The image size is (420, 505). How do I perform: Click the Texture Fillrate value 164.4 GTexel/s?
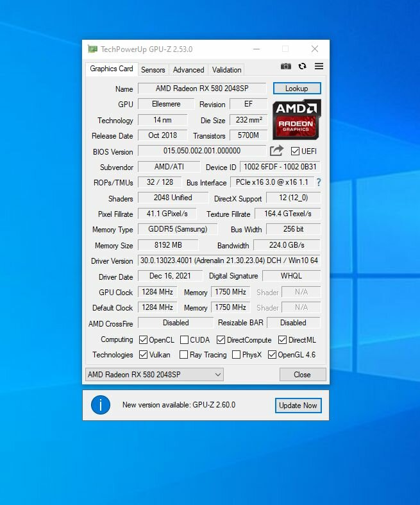tap(288, 214)
